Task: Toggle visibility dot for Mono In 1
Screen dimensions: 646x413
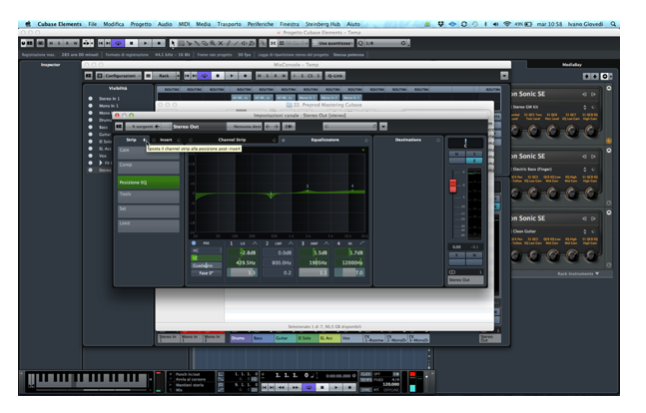Action: 91,106
